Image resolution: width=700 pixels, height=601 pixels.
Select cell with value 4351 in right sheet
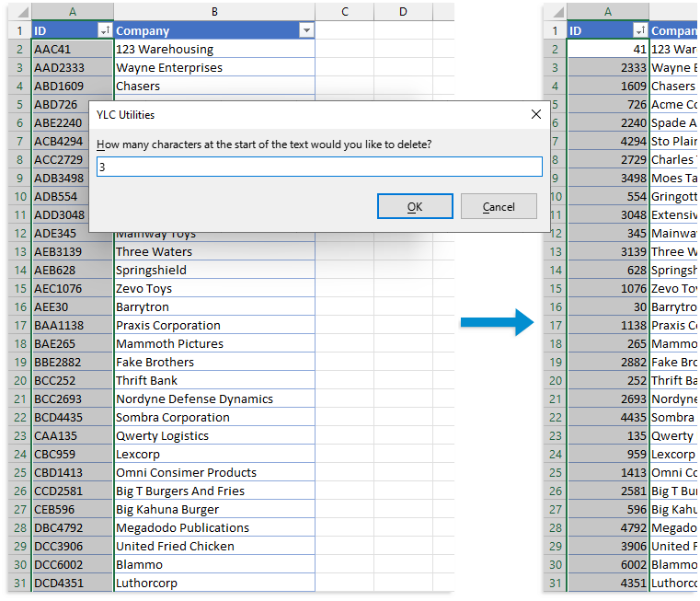pos(608,583)
